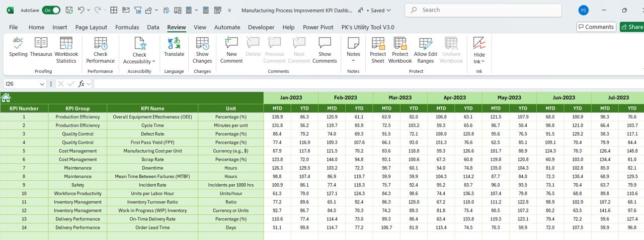Click the home icon in the sheet header
Viewport: 644px width, 240px height.
pos(6,97)
